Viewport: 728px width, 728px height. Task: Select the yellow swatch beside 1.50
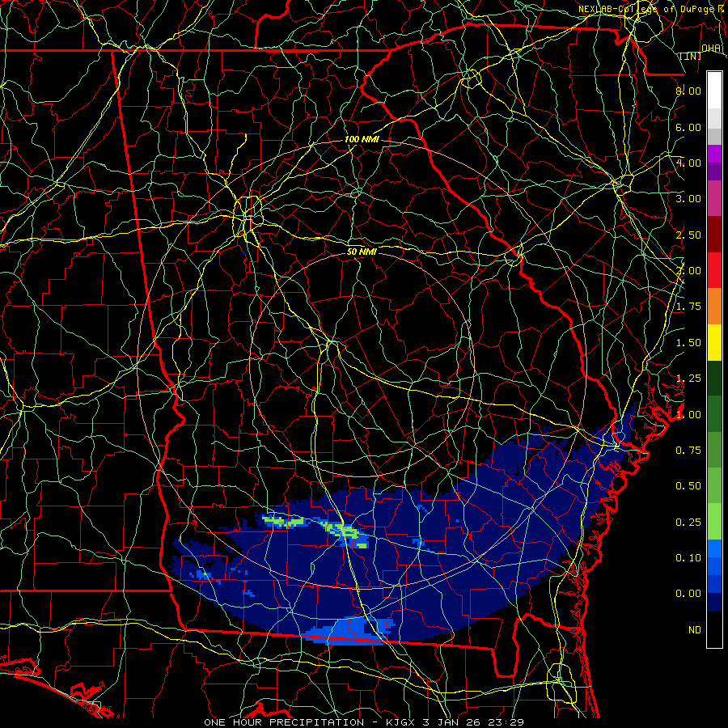tap(714, 343)
